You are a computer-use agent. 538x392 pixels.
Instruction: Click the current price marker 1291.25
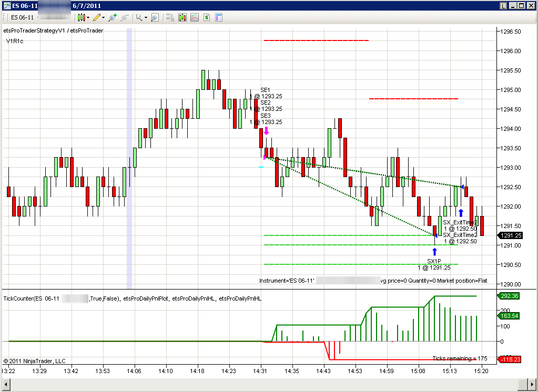511,235
